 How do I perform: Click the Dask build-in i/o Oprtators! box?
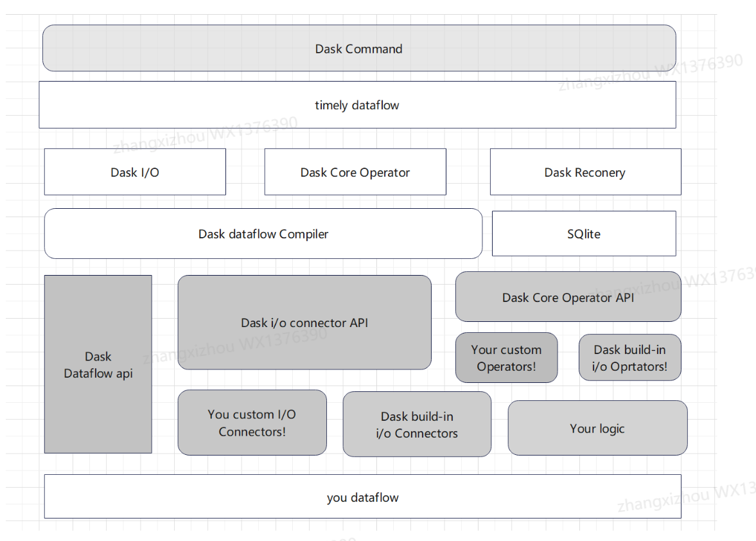[x=629, y=358]
